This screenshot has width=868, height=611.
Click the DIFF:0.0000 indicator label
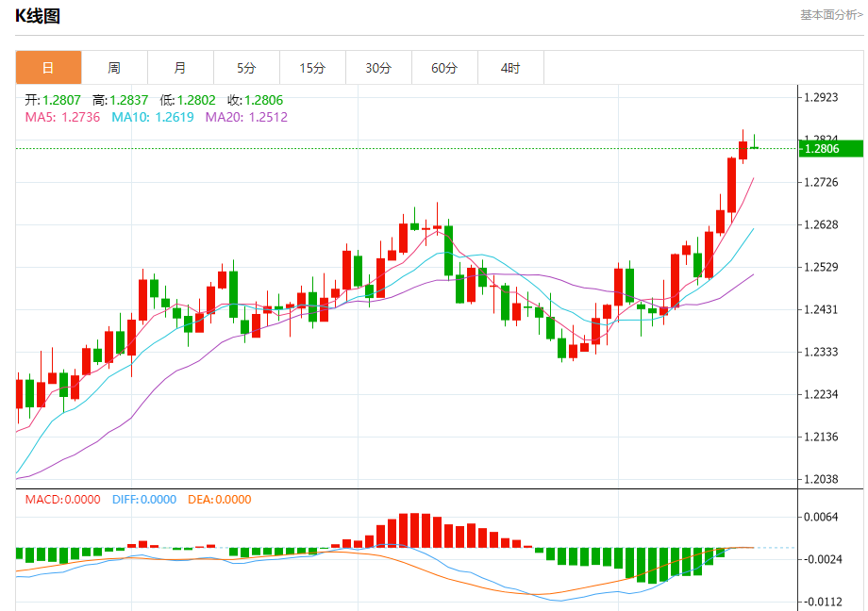[144, 499]
